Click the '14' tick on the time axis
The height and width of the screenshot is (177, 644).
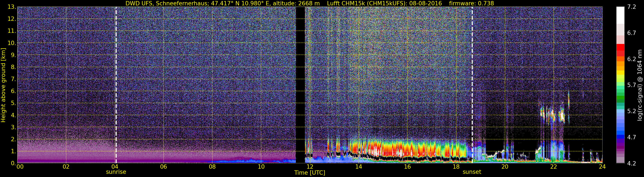coord(358,167)
